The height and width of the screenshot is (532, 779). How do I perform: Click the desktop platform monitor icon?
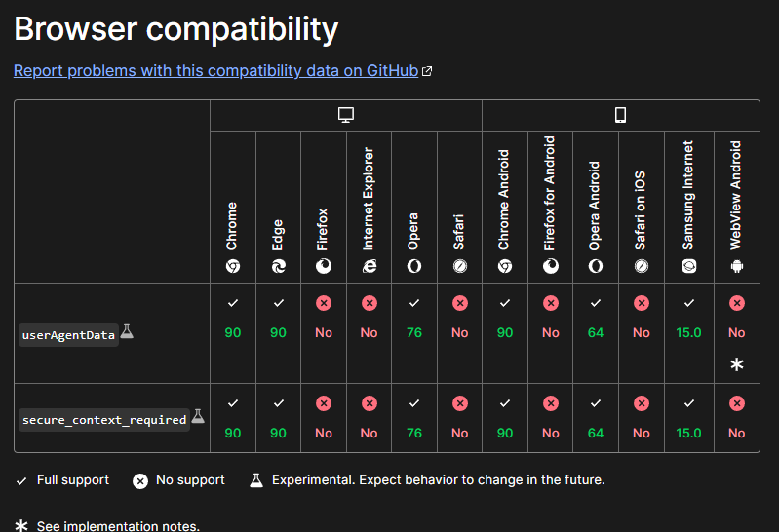(x=346, y=115)
